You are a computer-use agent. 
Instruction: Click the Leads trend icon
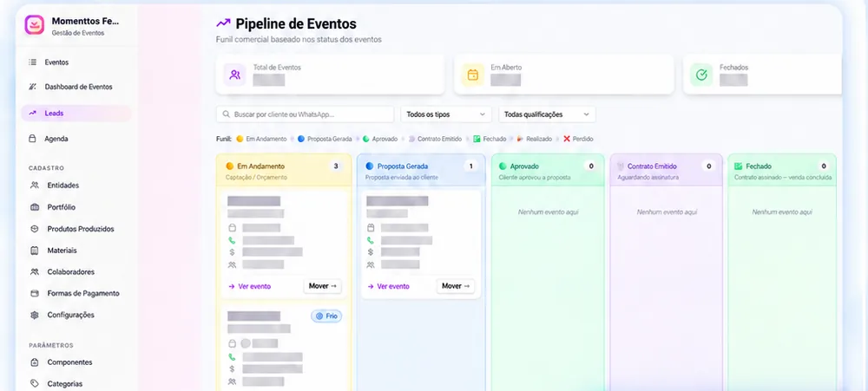click(33, 113)
